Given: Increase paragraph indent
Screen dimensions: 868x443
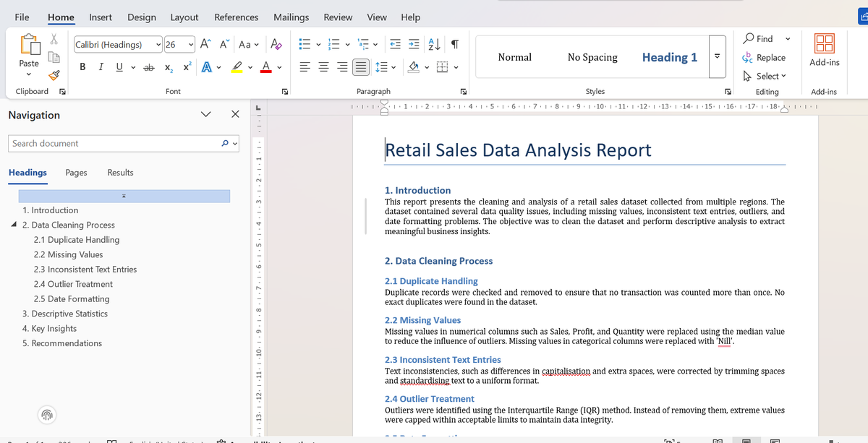Looking at the screenshot, I should 415,44.
